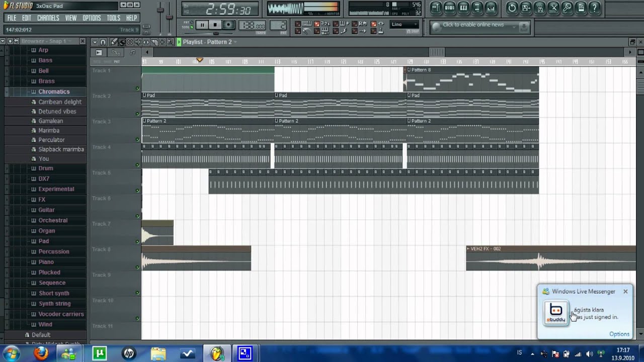Mute Track 4 using its green dot

[137, 165]
